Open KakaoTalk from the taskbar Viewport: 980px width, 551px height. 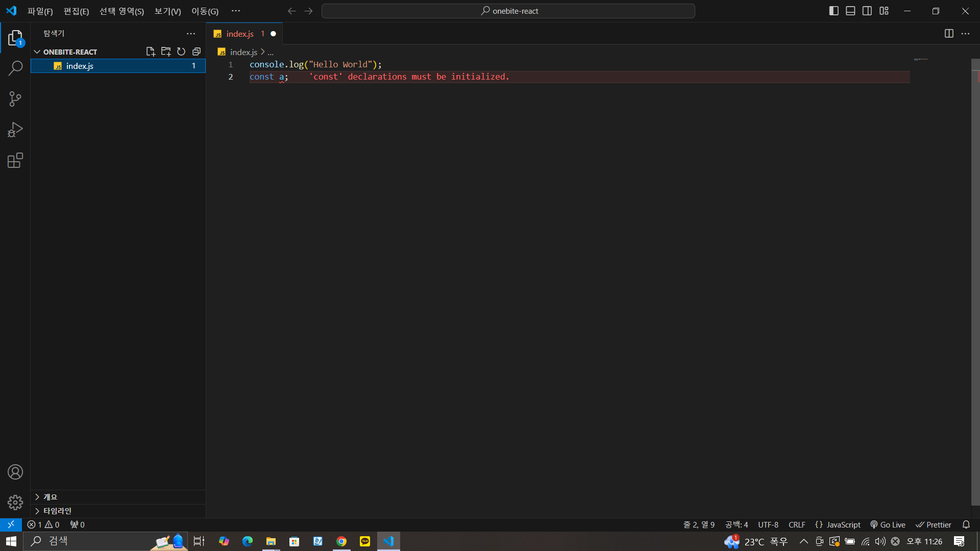(x=365, y=541)
